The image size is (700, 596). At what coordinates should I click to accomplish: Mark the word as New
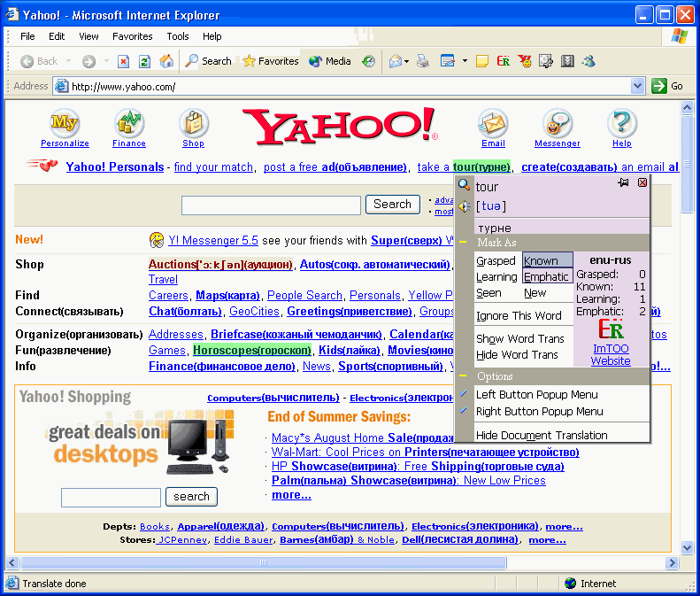tap(535, 293)
